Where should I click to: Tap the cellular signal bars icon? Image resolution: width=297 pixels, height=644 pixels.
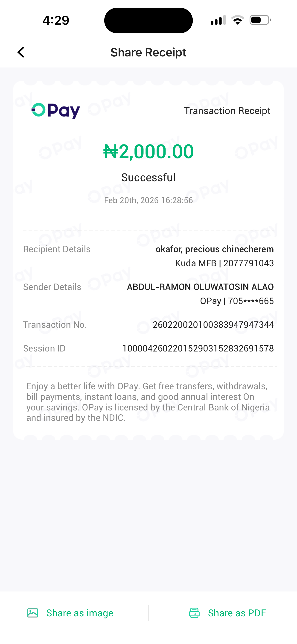218,20
